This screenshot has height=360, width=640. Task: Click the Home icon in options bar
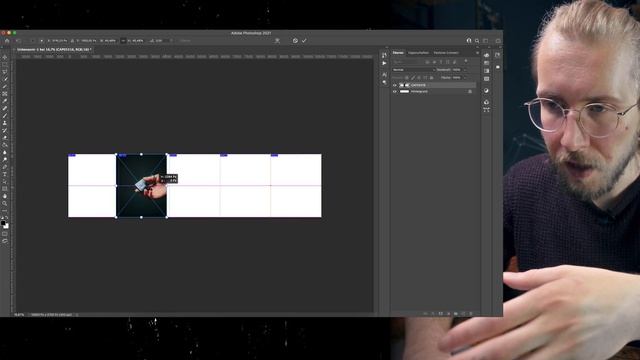click(x=7, y=41)
